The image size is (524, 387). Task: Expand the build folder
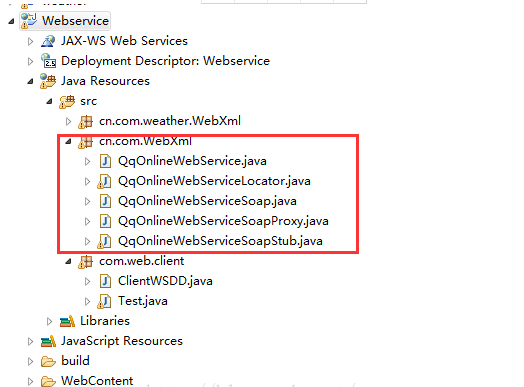coord(30,362)
